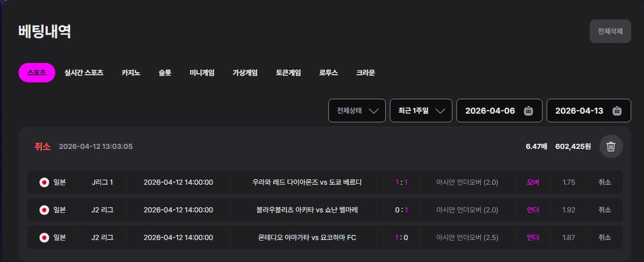Open calendar icon for end date 2026-04-13

click(x=617, y=111)
